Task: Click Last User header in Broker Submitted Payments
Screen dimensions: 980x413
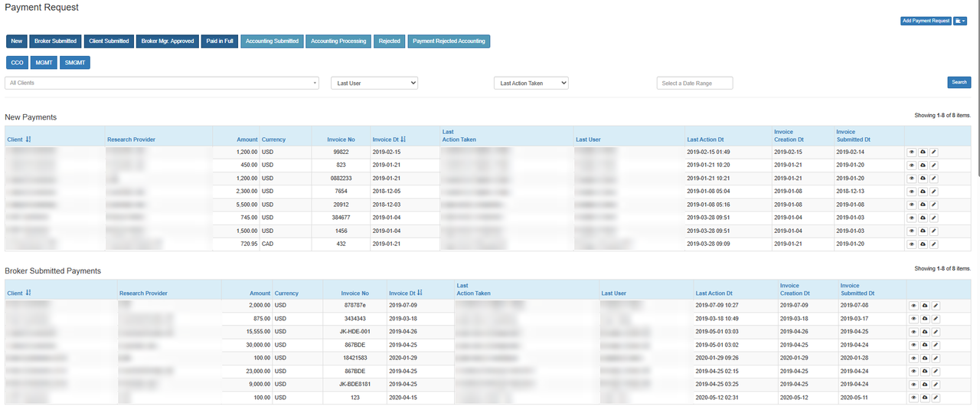Action: click(x=614, y=293)
